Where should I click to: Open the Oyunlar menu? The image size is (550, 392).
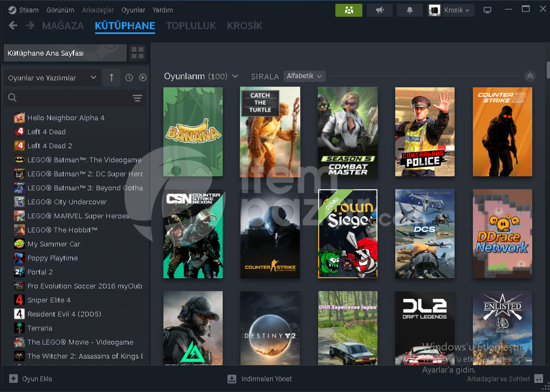(x=133, y=10)
